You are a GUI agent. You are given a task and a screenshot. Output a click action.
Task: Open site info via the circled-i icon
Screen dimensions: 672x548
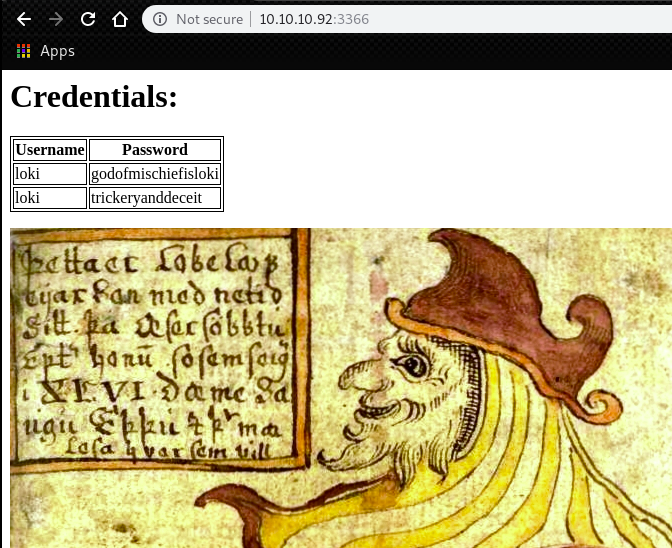159,19
